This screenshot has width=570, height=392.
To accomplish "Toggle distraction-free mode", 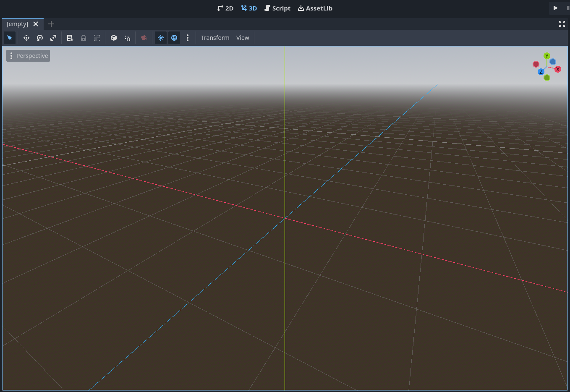I will [x=562, y=24].
